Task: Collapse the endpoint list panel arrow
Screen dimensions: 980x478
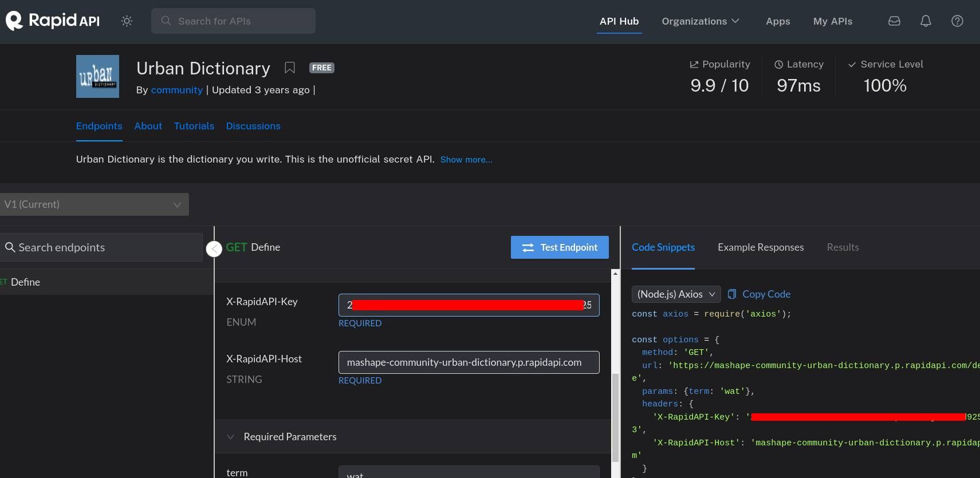Action: [x=214, y=249]
